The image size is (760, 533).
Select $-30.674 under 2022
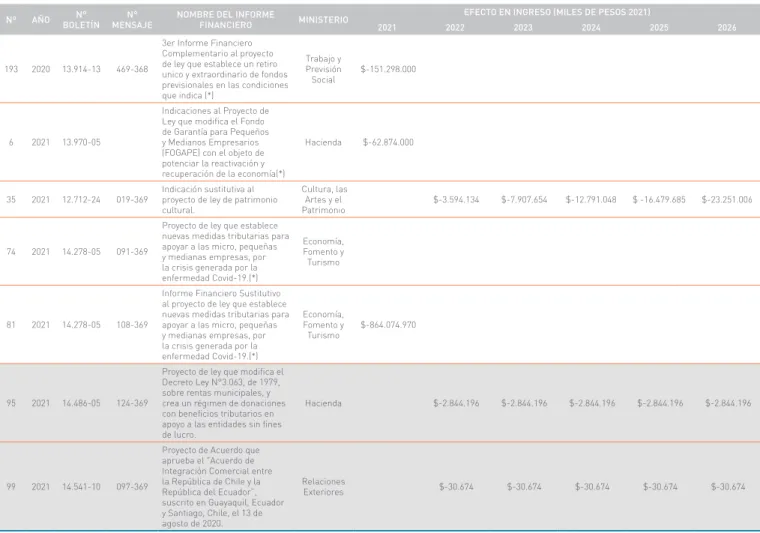(x=456, y=487)
